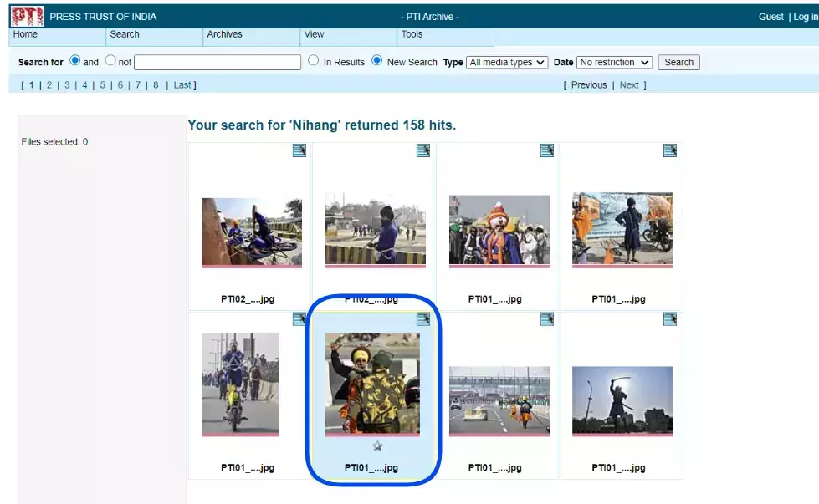Click details icon on first thumbnail in top row
Viewport: 819px width, 504px height.
pos(299,150)
